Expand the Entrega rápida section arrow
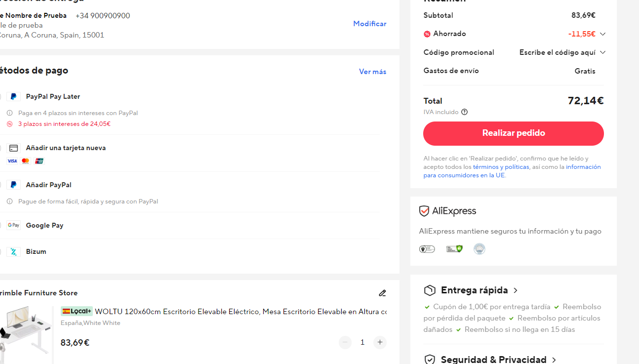Image resolution: width=639 pixels, height=364 pixels. pyautogui.click(x=516, y=290)
